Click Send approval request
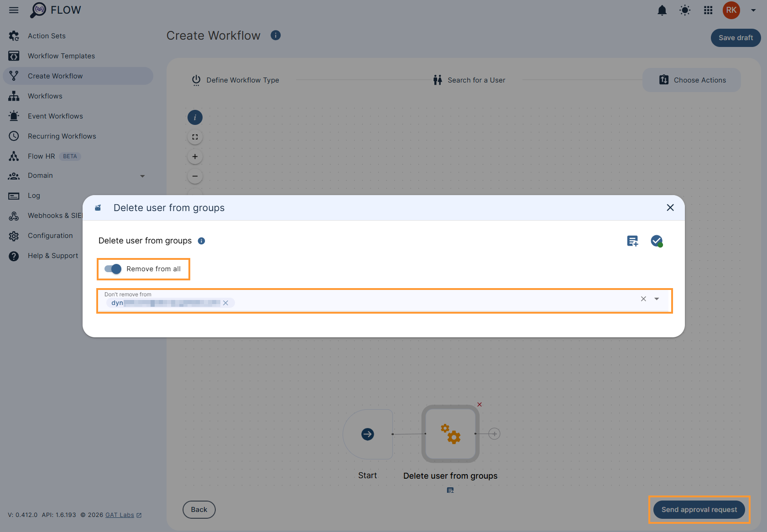 point(699,510)
